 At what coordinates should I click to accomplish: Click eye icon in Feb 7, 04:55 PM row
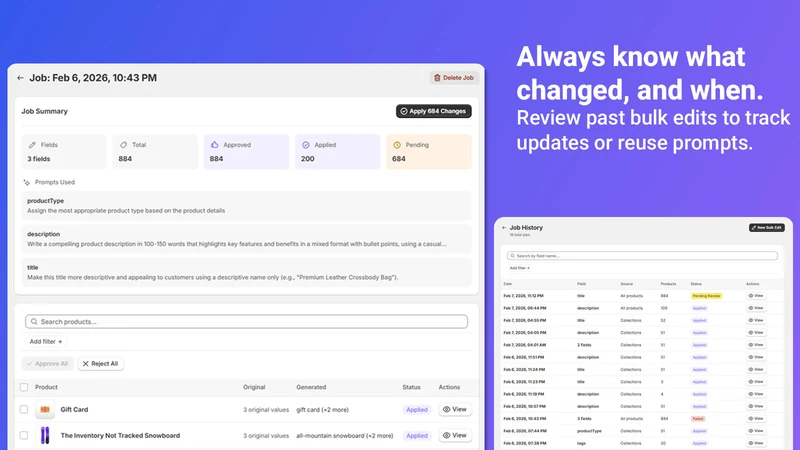[x=751, y=320]
